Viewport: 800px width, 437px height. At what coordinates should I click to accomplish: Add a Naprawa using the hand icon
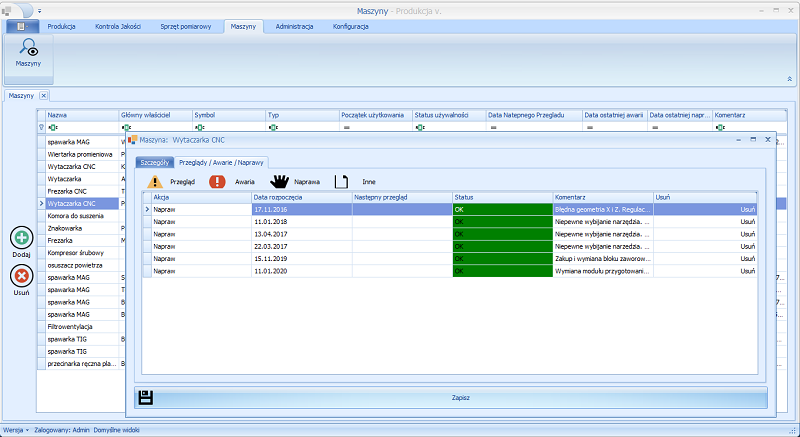pyautogui.click(x=279, y=182)
